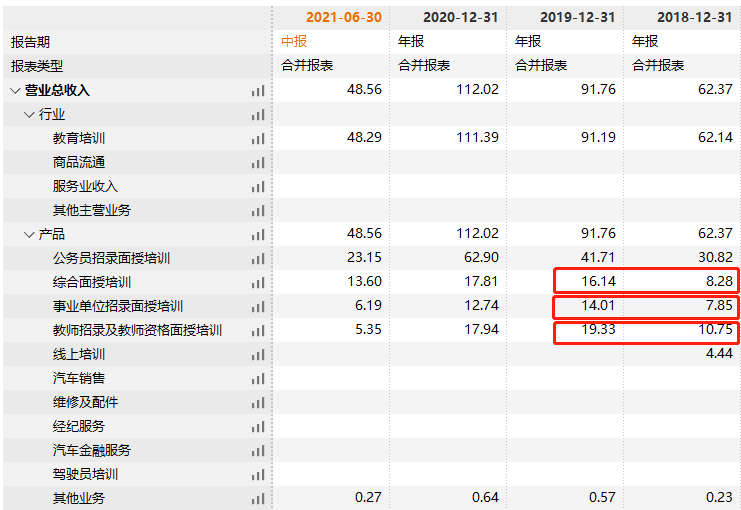Open chart icon for 教育培训 row

point(258,138)
